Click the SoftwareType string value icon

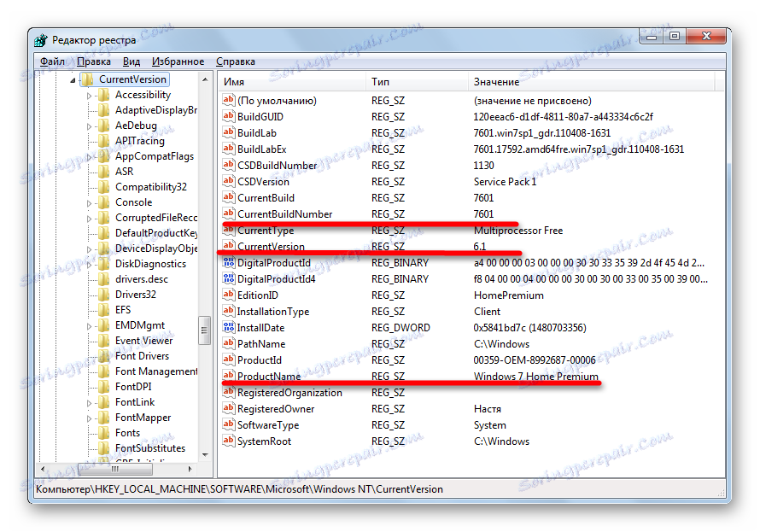[x=228, y=425]
